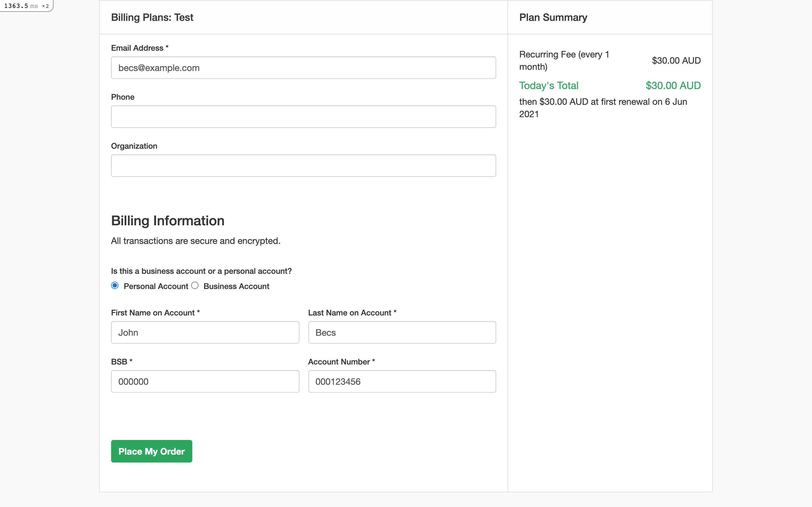Edit the First Name on Account field

pos(205,332)
